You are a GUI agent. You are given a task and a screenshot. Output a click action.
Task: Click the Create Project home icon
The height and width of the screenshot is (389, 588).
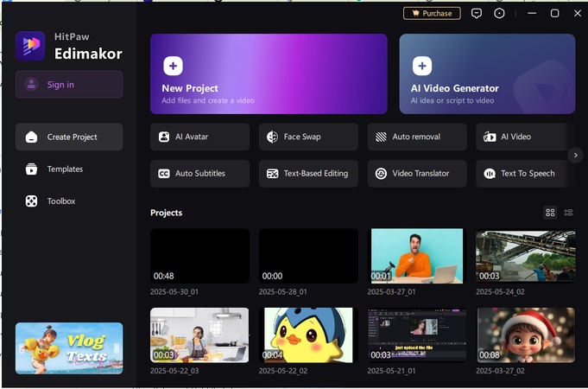click(x=31, y=137)
